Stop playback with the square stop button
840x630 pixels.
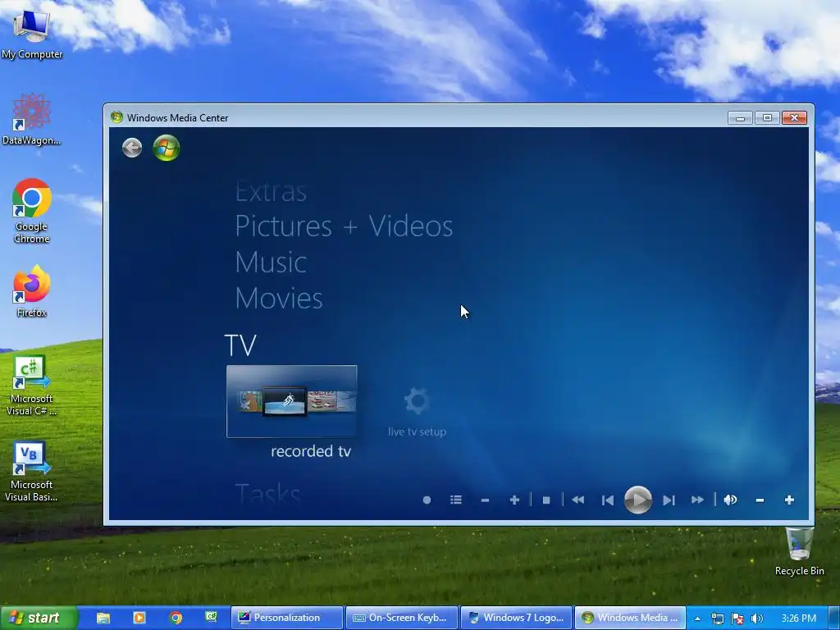click(x=546, y=500)
